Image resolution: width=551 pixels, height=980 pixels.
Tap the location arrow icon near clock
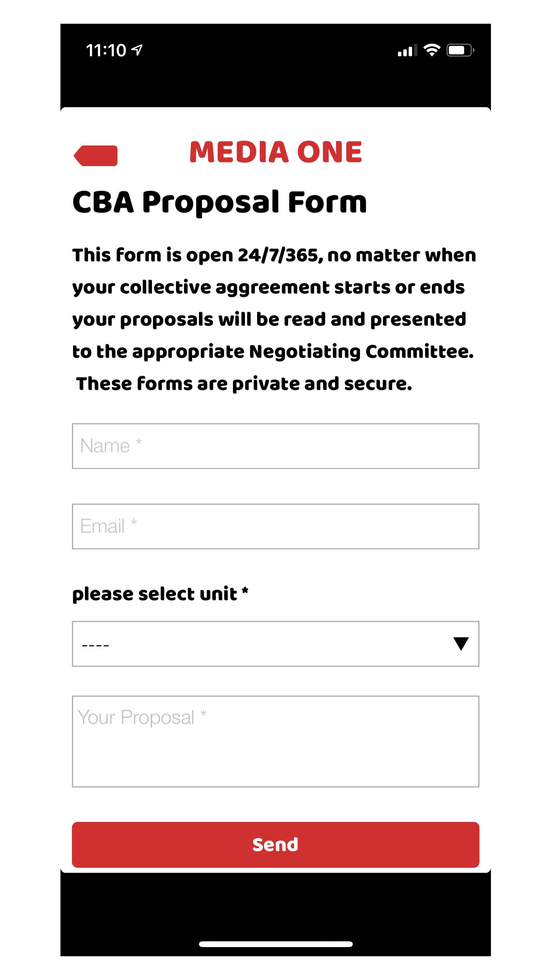point(137,50)
